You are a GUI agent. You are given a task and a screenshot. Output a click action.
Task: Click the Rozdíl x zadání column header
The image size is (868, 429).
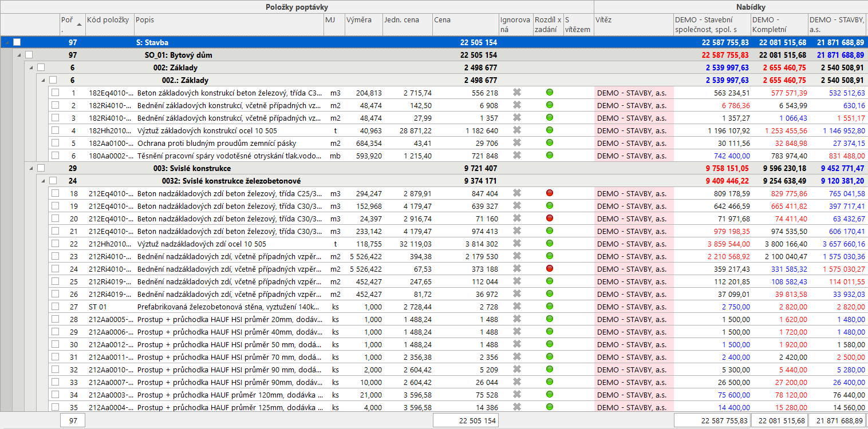(x=548, y=24)
